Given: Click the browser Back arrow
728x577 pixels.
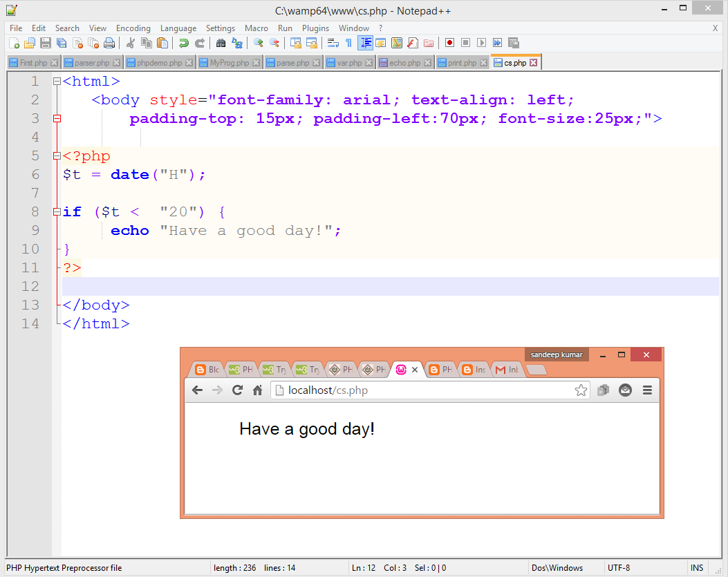Looking at the screenshot, I should coord(197,390).
